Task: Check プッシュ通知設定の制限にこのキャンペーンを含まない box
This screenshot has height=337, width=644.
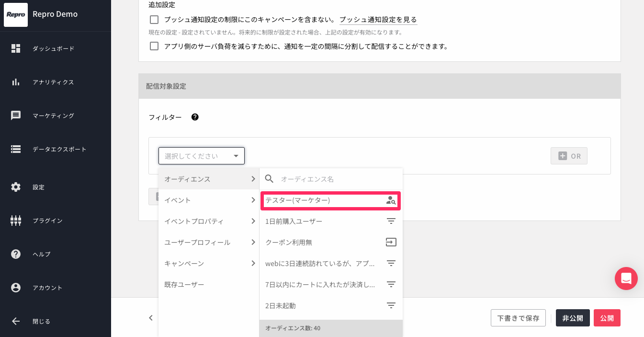Action: pyautogui.click(x=154, y=20)
